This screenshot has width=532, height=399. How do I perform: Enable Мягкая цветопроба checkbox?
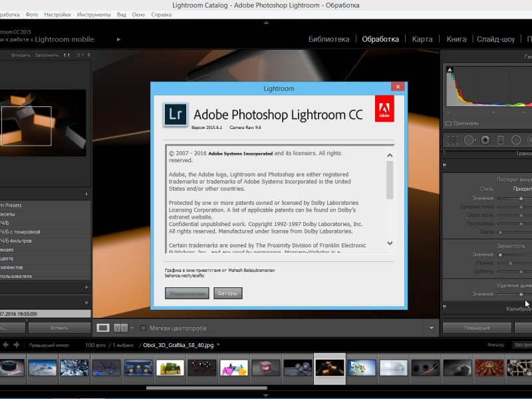click(143, 328)
